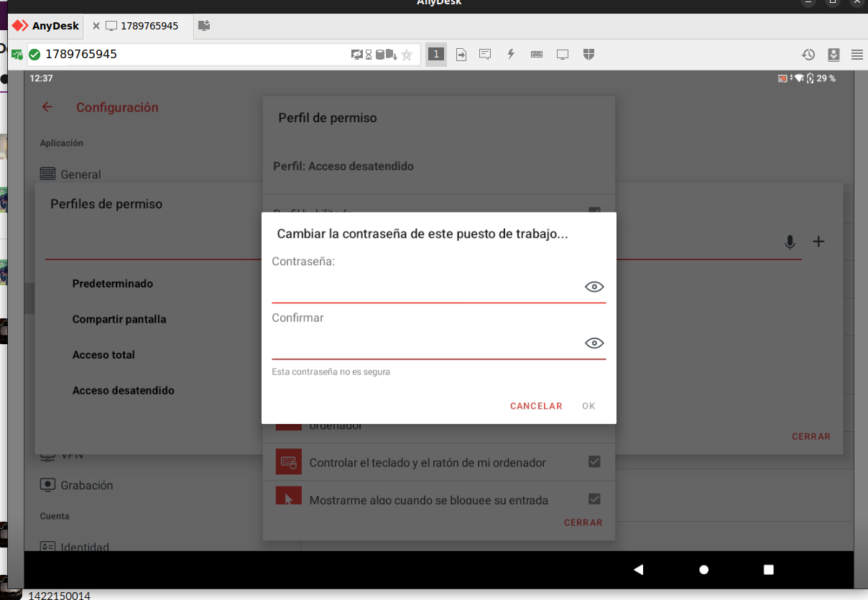Click the favorite star icon in address bar
Screen dimensions: 868x600
pos(407,55)
